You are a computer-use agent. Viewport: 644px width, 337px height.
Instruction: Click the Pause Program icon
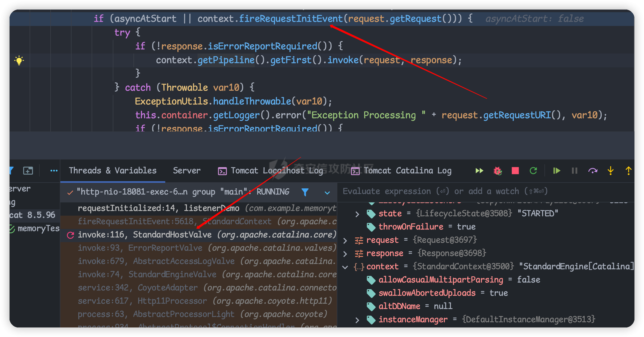click(574, 171)
